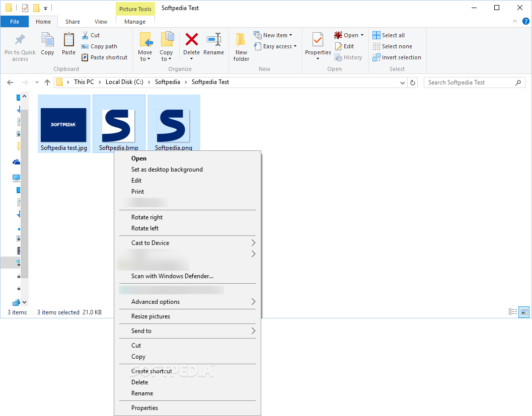This screenshot has width=532, height=416.
Task: Click Invert selection in ribbon
Action: pos(397,58)
